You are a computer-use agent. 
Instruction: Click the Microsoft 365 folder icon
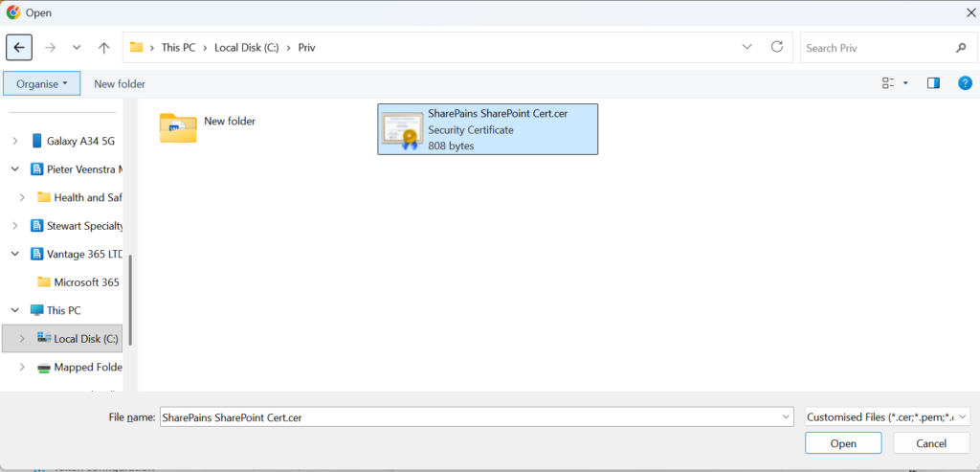[44, 281]
